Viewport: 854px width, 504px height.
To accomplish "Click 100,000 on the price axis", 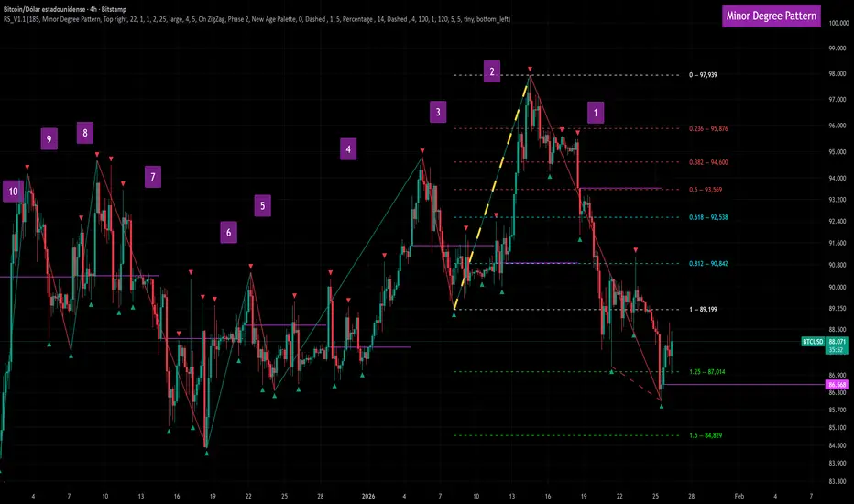I will click(x=838, y=24).
